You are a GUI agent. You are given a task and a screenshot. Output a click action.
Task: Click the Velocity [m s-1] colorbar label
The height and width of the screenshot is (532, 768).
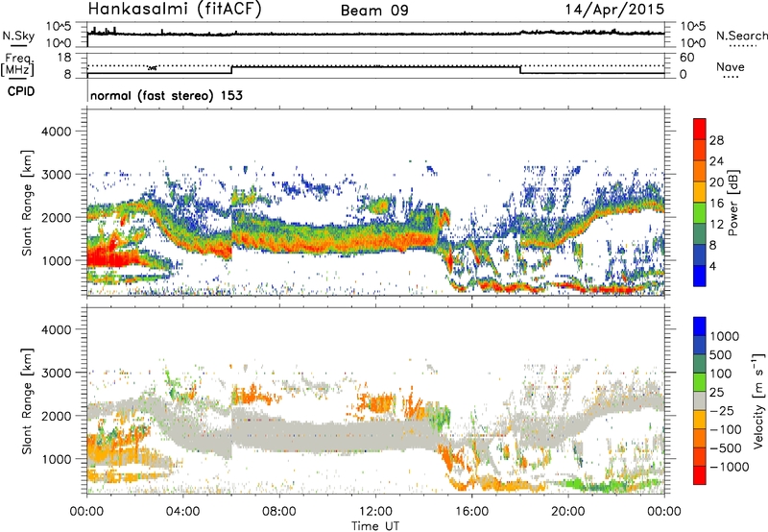click(758, 400)
